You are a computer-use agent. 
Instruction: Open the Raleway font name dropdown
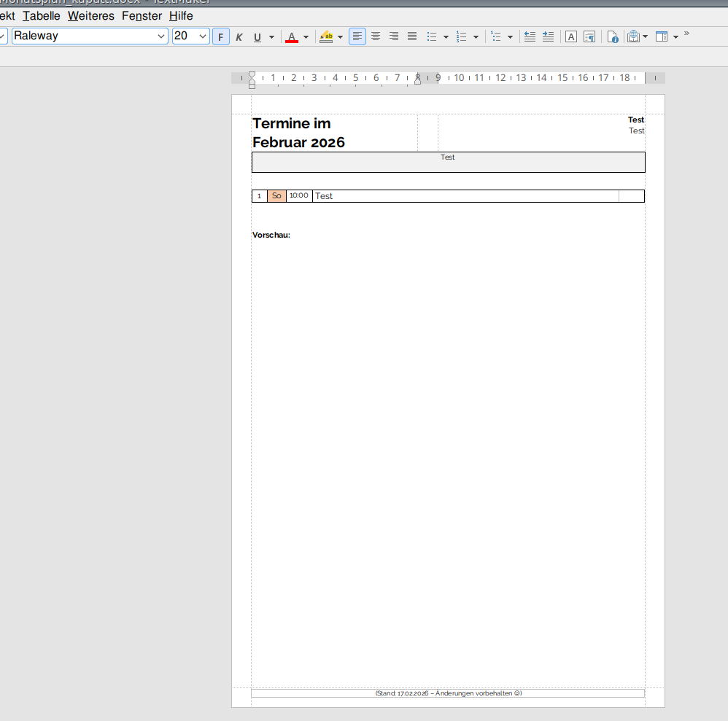[x=160, y=36]
